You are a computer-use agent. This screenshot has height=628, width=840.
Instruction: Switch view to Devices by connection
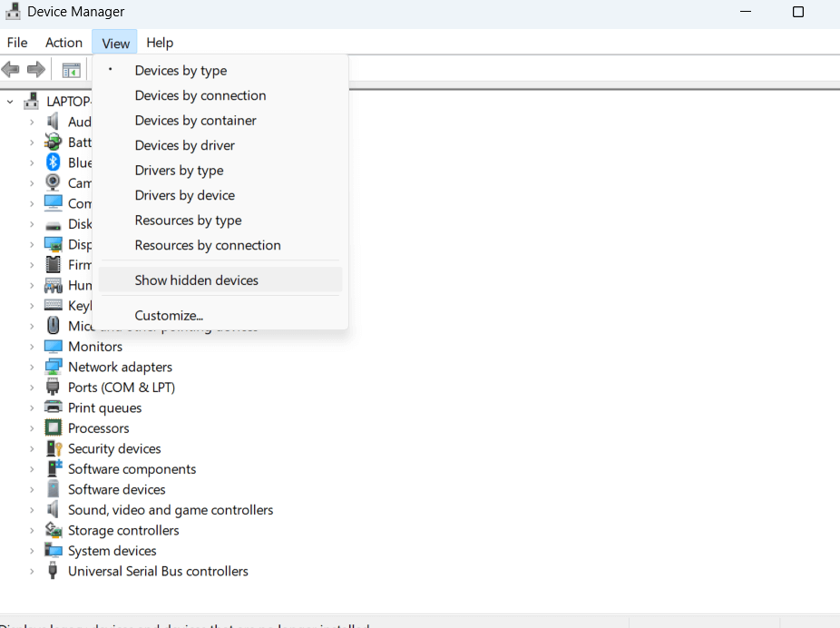200,95
